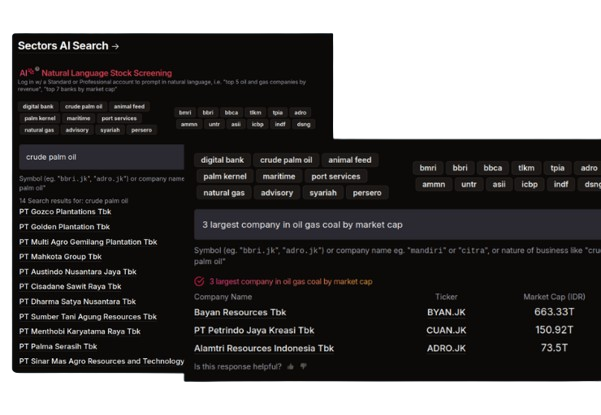
Task: Click 'indf' ticker chip in the small back panel
Action: coord(280,125)
